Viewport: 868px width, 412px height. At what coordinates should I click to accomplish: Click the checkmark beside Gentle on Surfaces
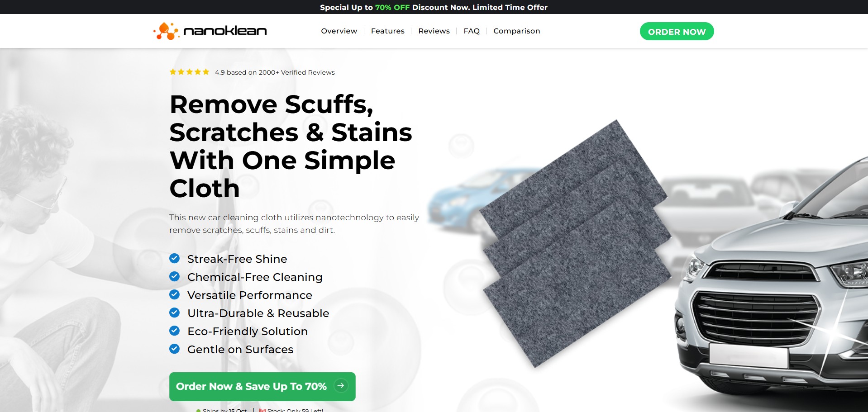tap(174, 349)
